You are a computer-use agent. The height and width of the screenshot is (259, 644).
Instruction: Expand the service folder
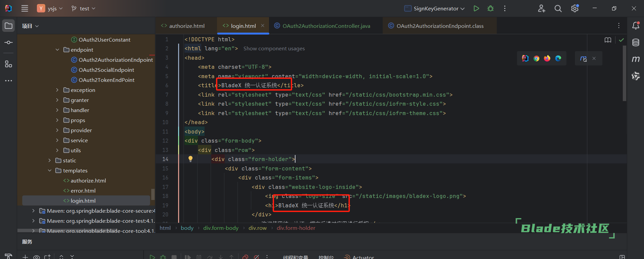pyautogui.click(x=57, y=140)
